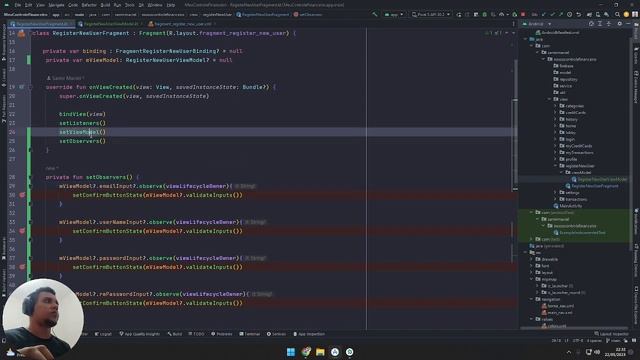Viewport: 640px width, 360px height.
Task: Select the drawable resource folder
Action: (547, 259)
